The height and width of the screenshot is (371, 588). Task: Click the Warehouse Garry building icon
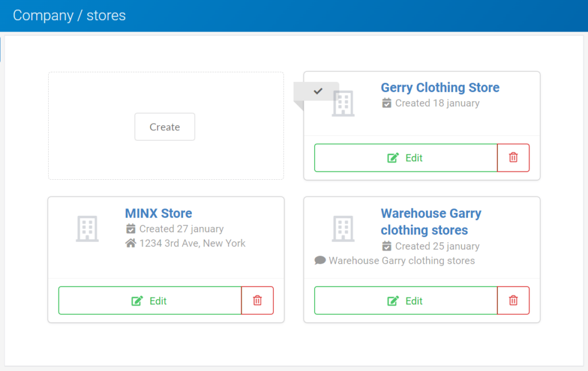(x=343, y=229)
